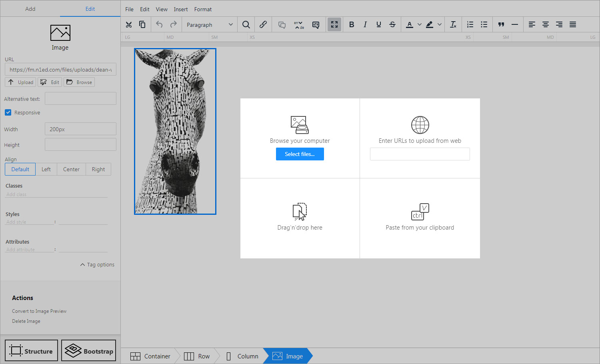
Task: Click the Upload button
Action: (20, 82)
